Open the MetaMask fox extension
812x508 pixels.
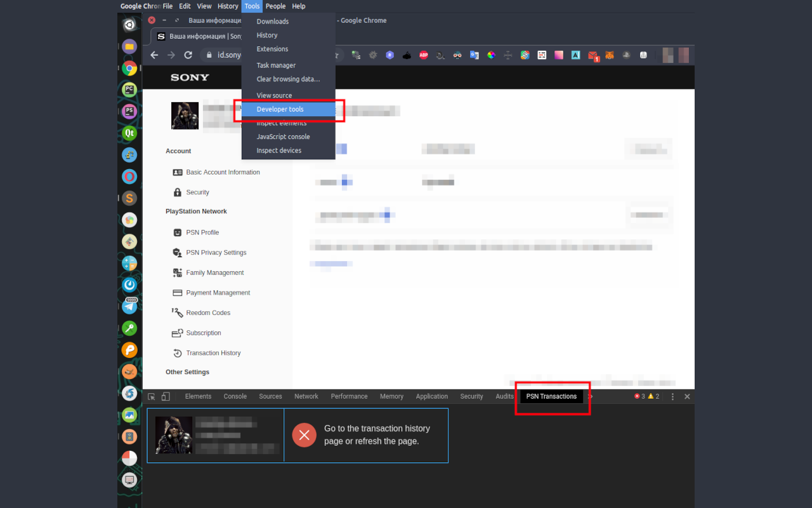pyautogui.click(x=609, y=55)
